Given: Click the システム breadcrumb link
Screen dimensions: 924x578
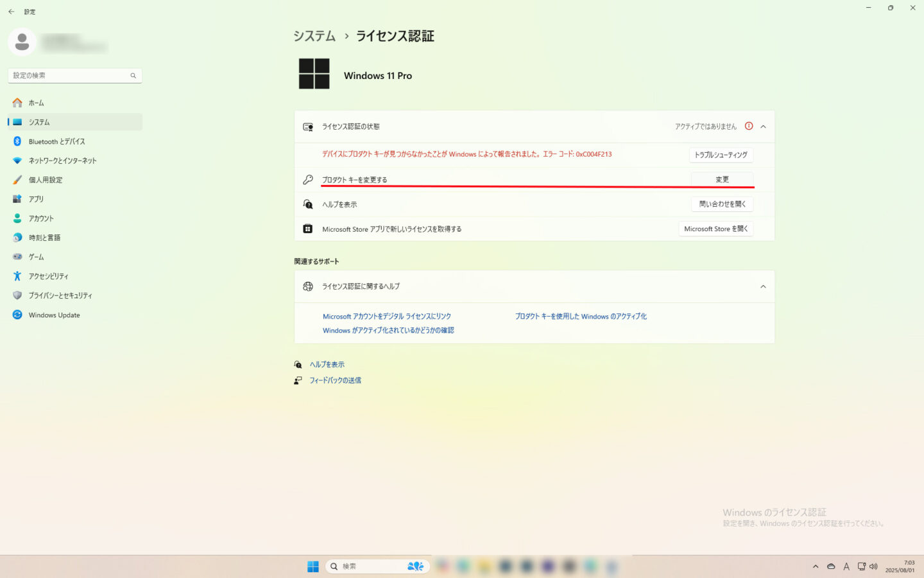Looking at the screenshot, I should pyautogui.click(x=314, y=36).
